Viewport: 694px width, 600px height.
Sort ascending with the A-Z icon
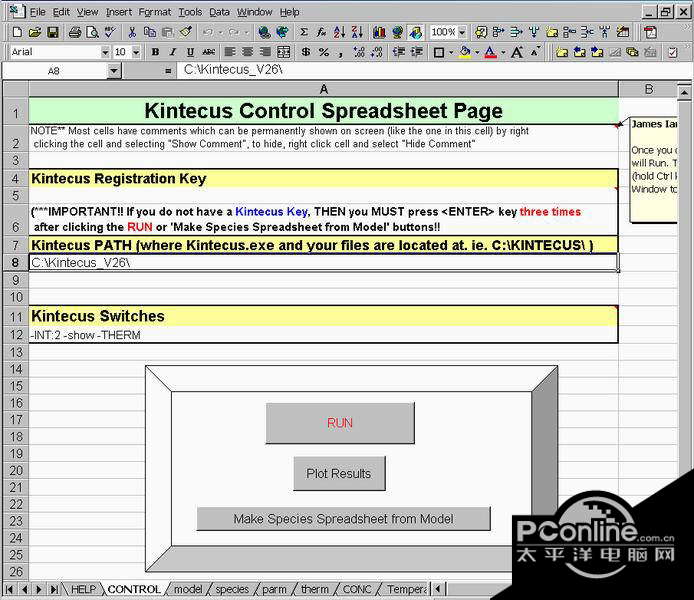pos(339,32)
